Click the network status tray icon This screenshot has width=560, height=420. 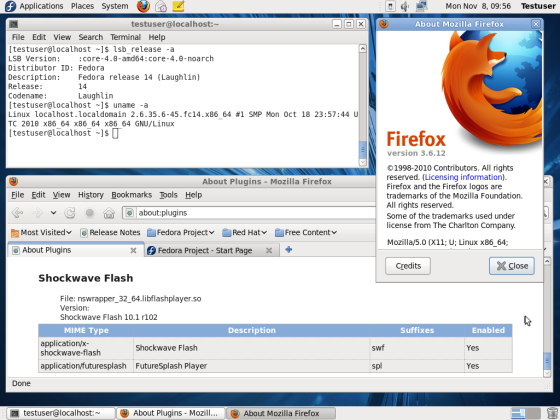click(421, 6)
